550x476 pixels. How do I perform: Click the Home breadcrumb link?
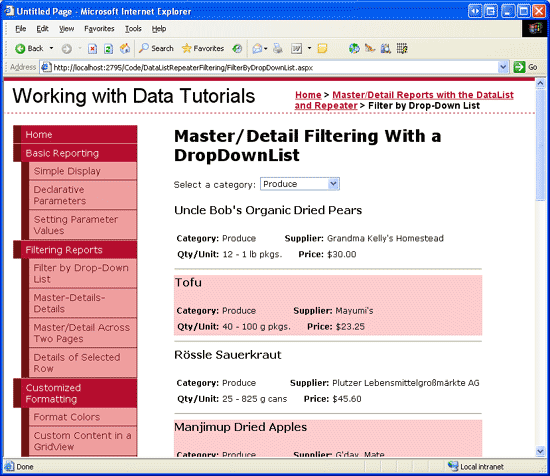point(308,95)
